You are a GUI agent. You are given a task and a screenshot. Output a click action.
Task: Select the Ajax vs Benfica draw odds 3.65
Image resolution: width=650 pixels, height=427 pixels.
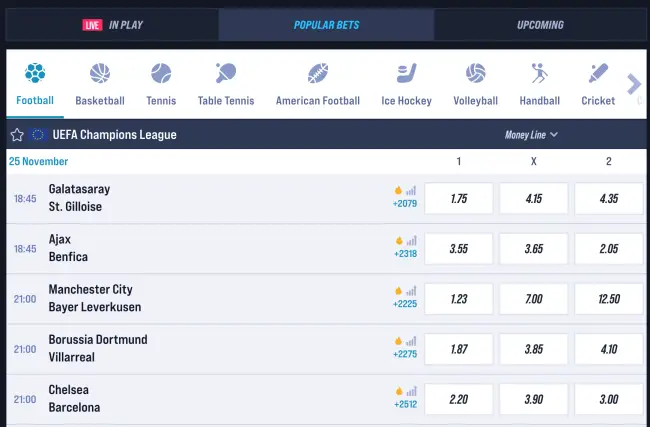point(534,249)
